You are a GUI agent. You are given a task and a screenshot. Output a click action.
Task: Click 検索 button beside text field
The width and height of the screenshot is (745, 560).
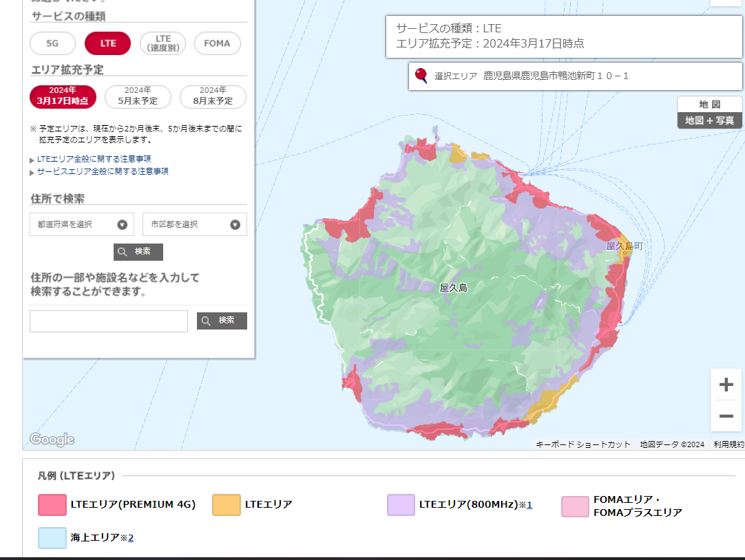coord(222,321)
